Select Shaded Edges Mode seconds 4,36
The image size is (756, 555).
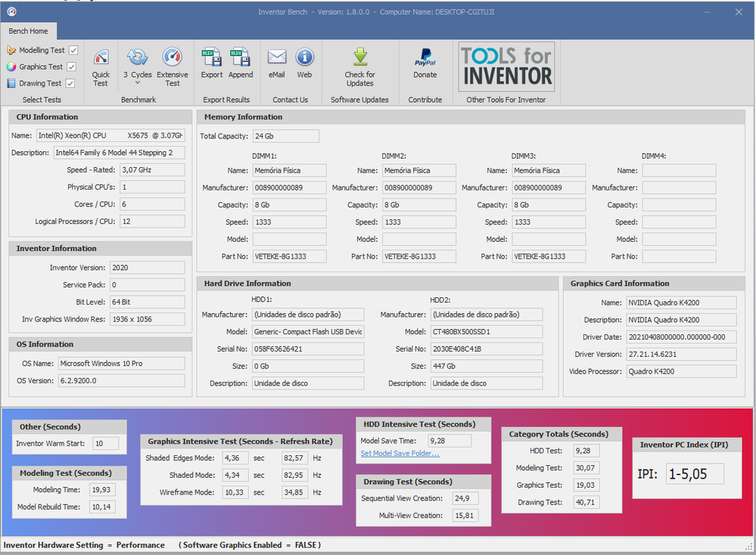pos(235,457)
